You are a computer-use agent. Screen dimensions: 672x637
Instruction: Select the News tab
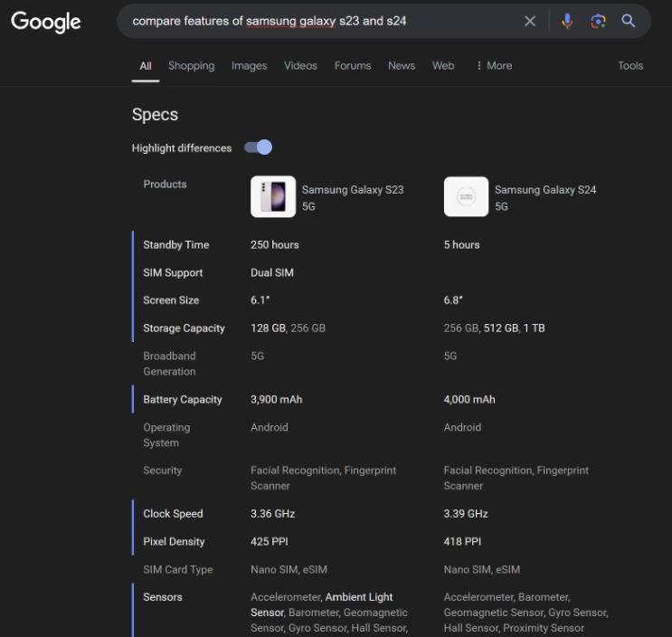tap(402, 66)
